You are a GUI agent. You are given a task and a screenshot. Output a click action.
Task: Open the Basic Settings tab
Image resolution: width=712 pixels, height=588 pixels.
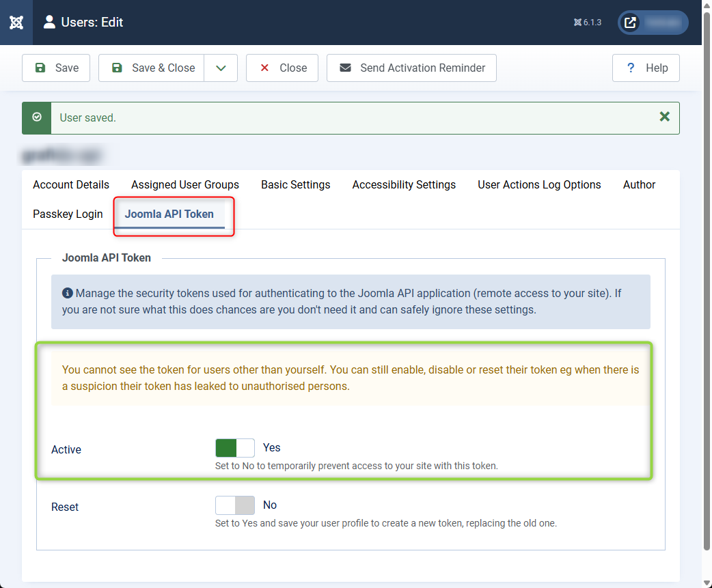coord(296,184)
